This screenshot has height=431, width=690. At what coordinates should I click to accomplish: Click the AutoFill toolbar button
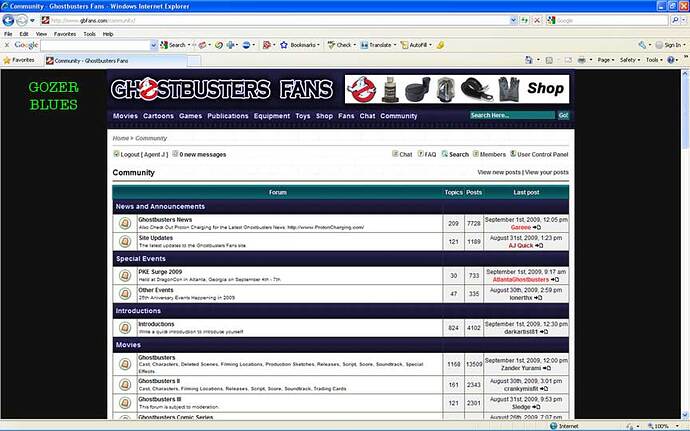pos(414,45)
